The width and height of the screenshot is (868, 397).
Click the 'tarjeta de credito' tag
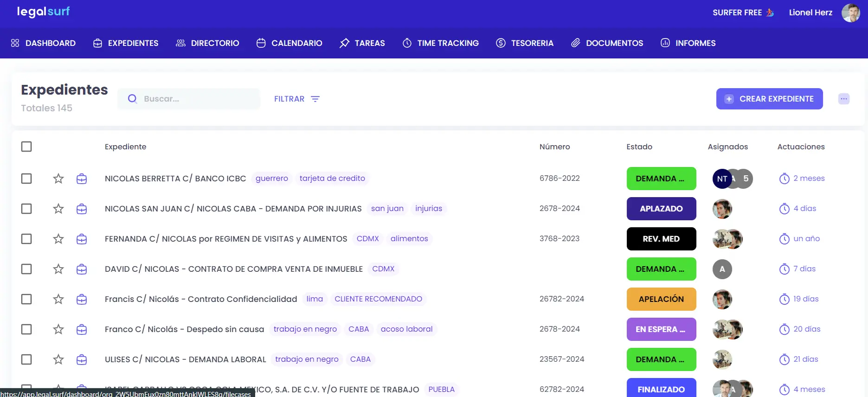332,179
